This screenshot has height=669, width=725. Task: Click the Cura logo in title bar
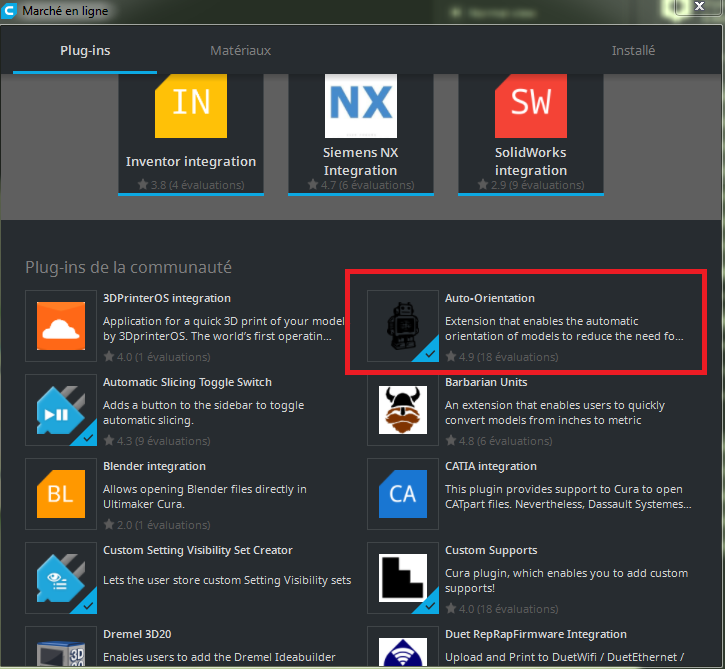click(9, 11)
